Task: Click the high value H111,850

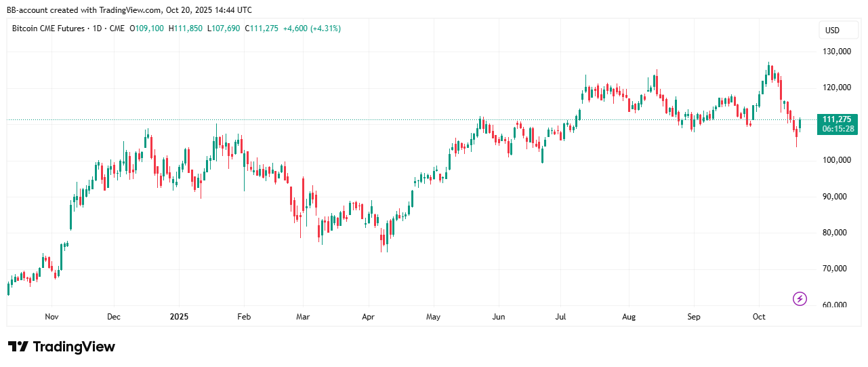Action: tap(188, 28)
